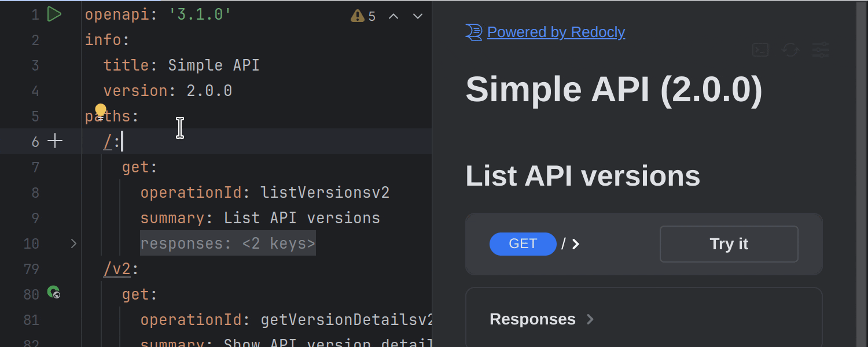Open the Powered by Redocly link
This screenshot has width=868, height=347.
point(556,32)
